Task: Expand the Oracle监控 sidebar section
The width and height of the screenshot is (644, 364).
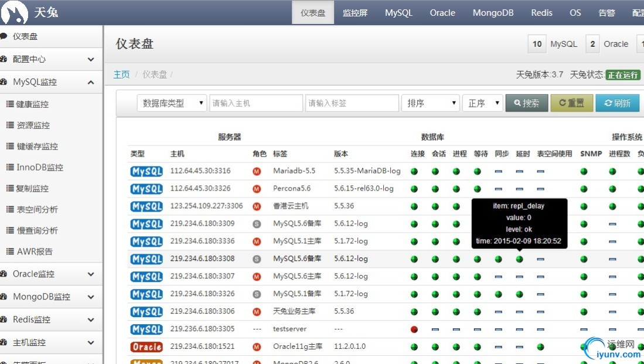Action: (51, 274)
